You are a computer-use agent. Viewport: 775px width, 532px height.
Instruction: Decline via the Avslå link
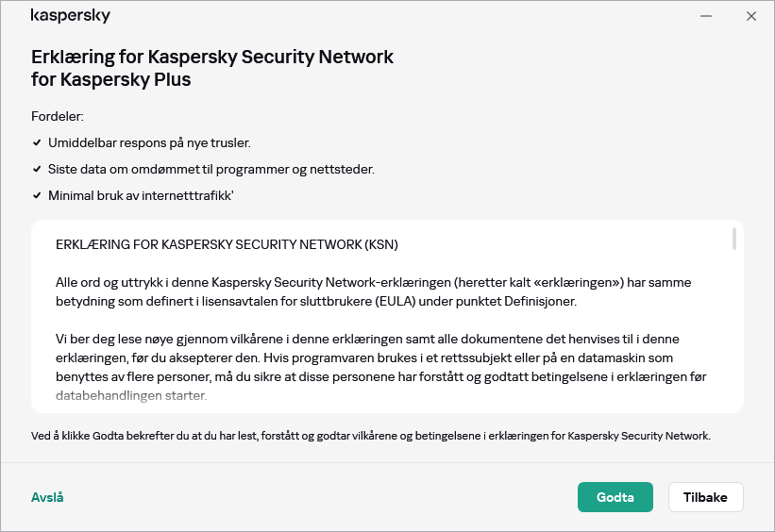47,497
